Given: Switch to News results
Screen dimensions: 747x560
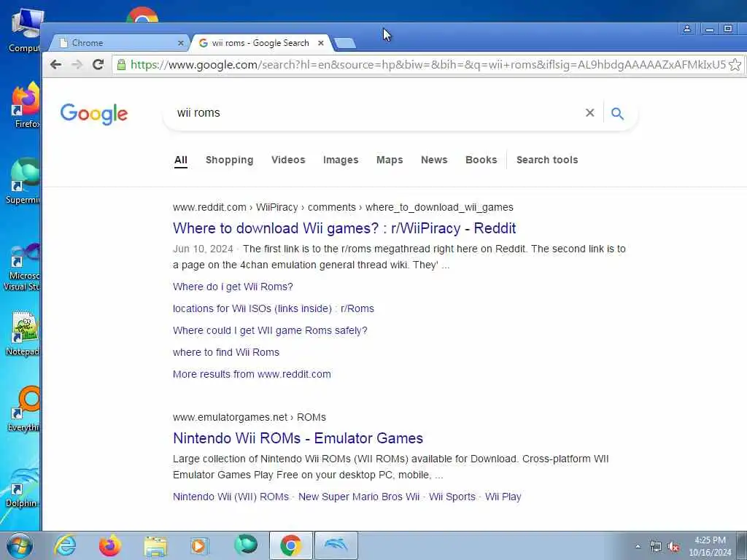Looking at the screenshot, I should click(x=434, y=160).
